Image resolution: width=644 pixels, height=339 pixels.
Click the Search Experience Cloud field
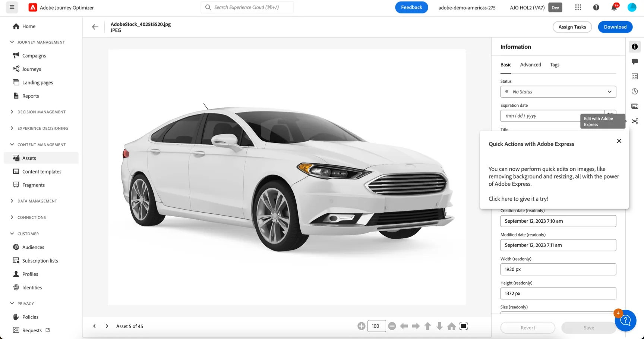tap(247, 7)
